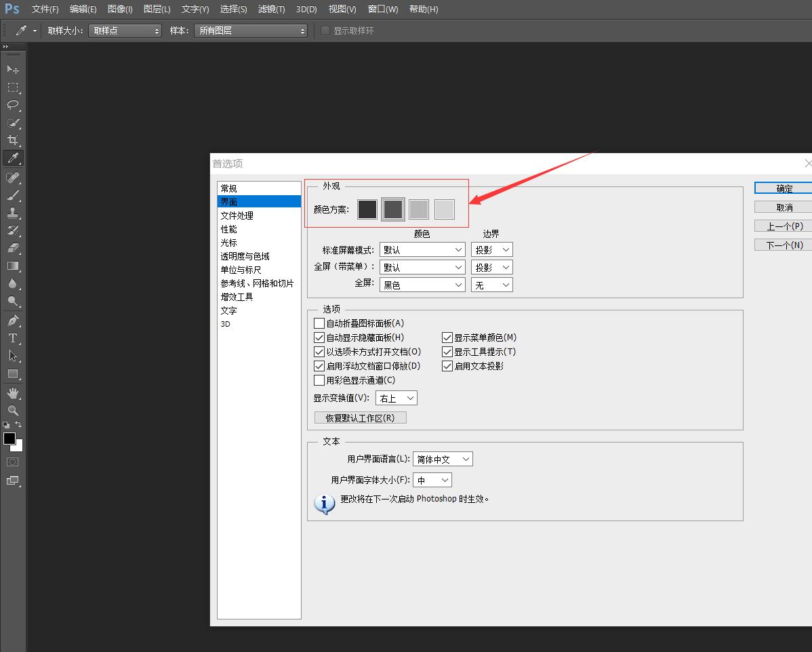812x652 pixels.
Task: Switch to 性能 preferences category
Action: (x=229, y=229)
